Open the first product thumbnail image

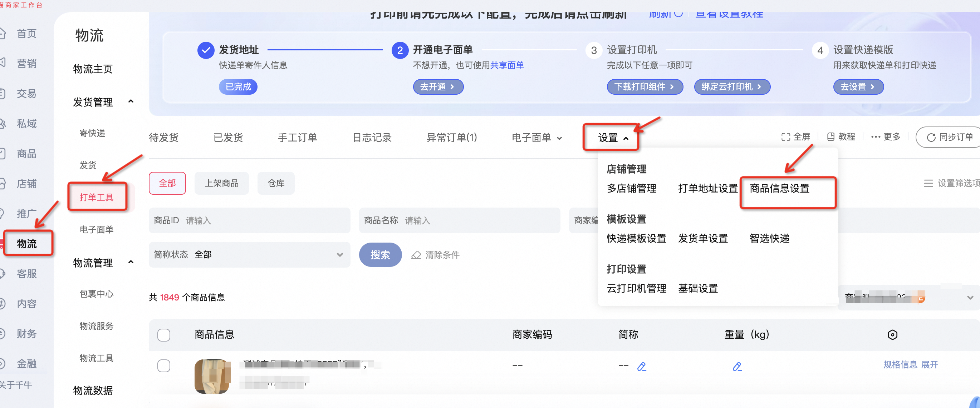click(212, 376)
